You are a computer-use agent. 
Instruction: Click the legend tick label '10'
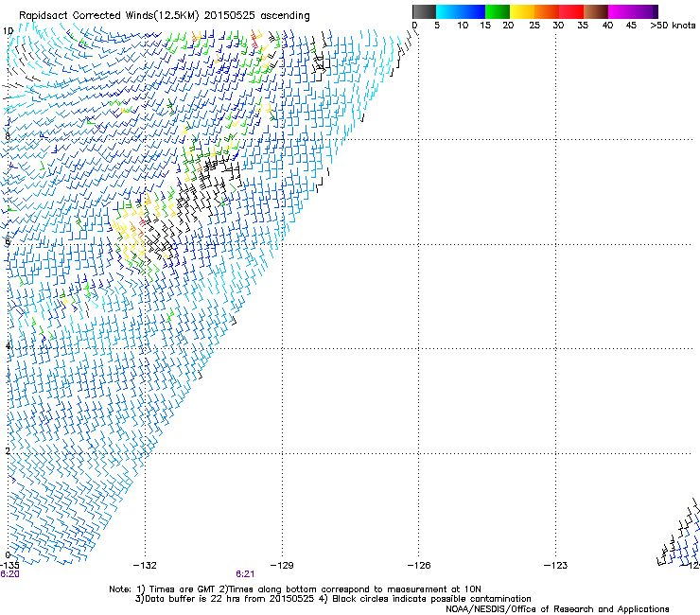coord(463,26)
